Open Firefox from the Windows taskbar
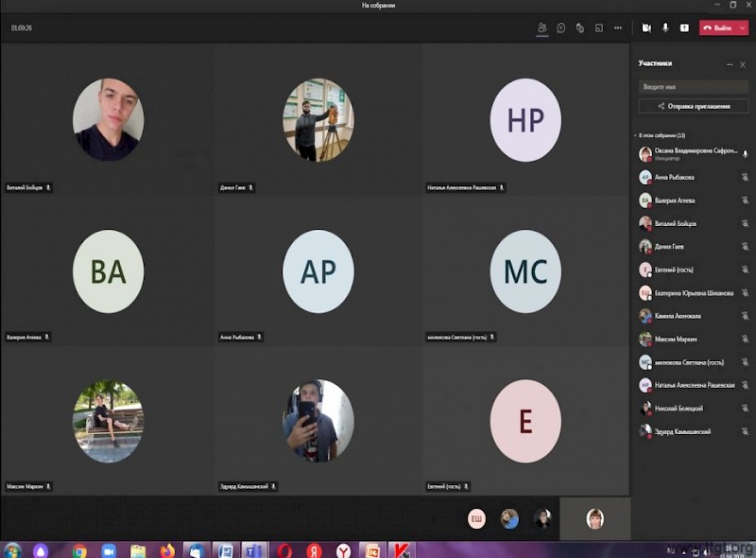 (167, 549)
